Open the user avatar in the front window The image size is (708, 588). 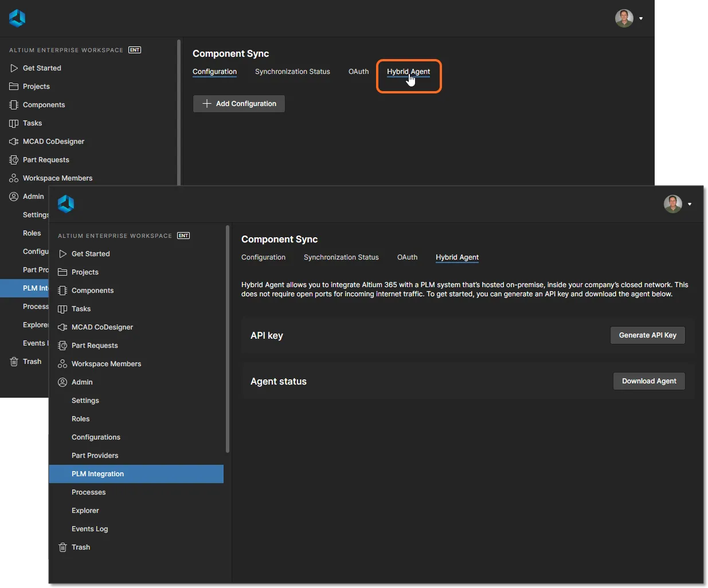[x=673, y=204]
